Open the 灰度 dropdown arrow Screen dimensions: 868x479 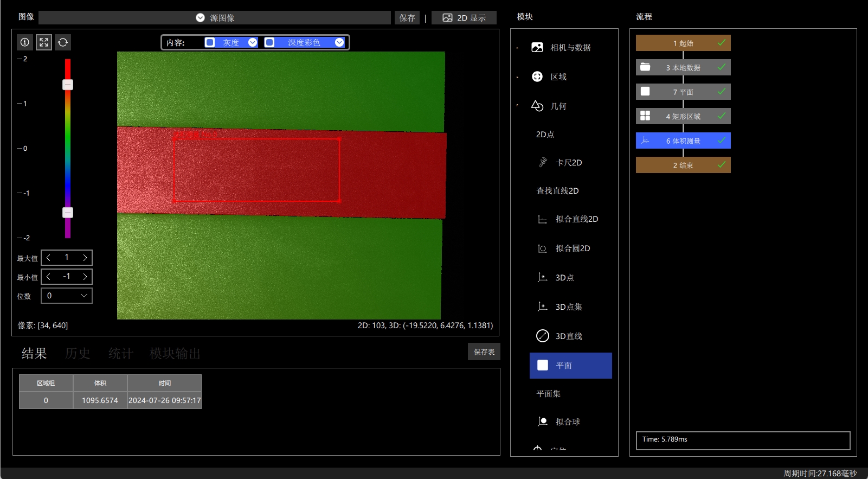pyautogui.click(x=253, y=42)
